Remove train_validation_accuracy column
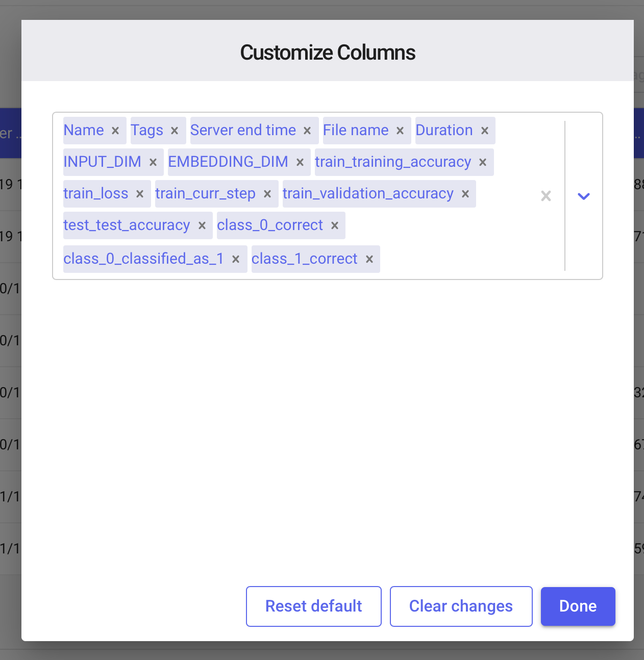 (465, 194)
